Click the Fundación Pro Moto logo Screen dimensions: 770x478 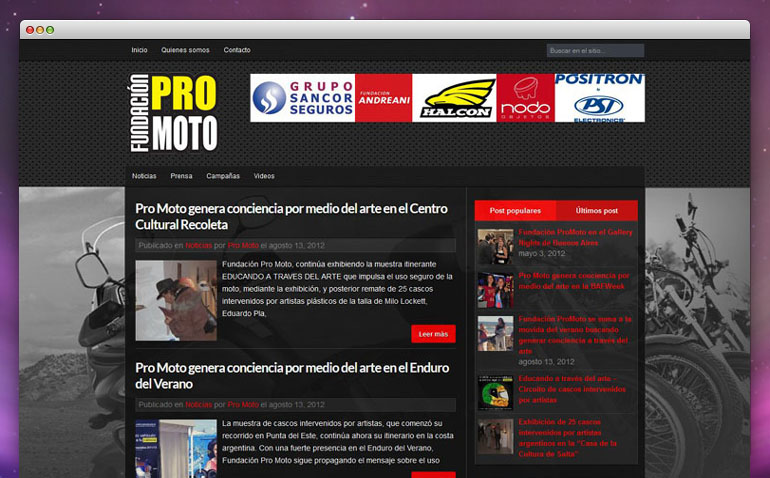coord(173,112)
